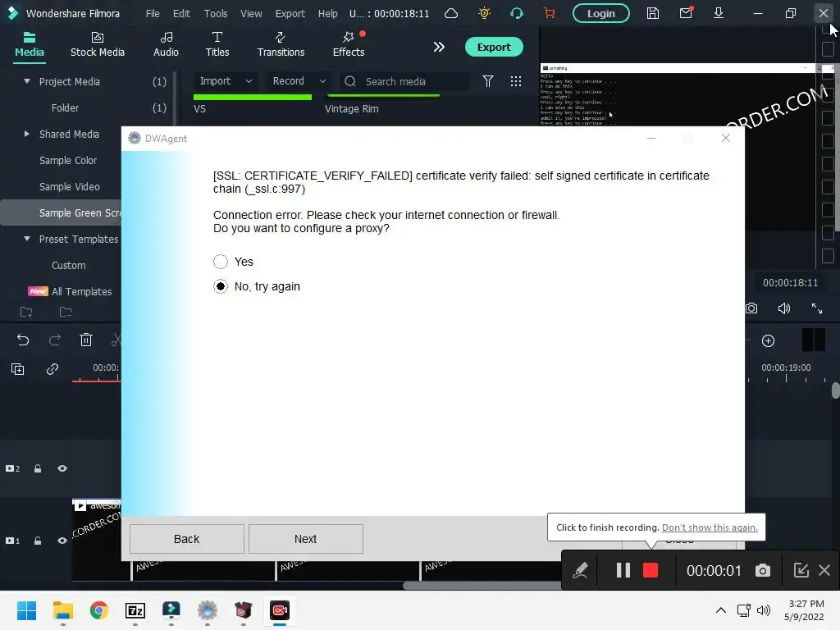Select Sample Video in sidebar
The width and height of the screenshot is (840, 630).
[x=69, y=186]
